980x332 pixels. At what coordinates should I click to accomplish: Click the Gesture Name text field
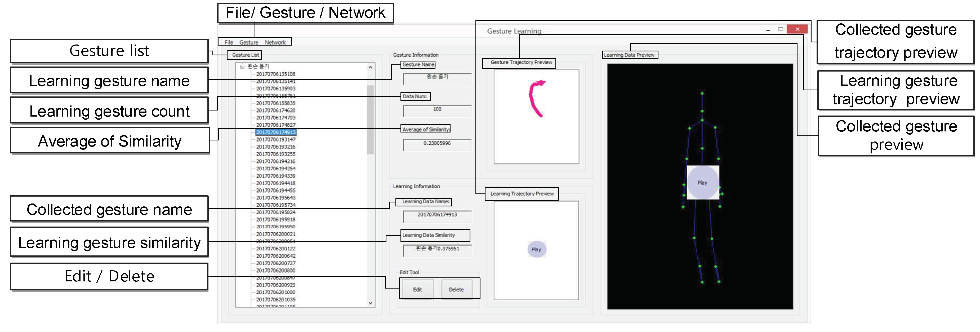point(437,78)
